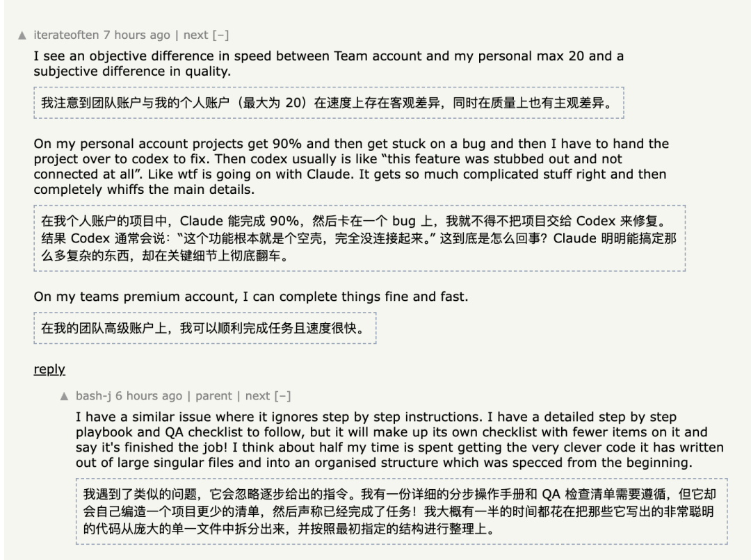Open the iterateoften user profile

point(66,35)
